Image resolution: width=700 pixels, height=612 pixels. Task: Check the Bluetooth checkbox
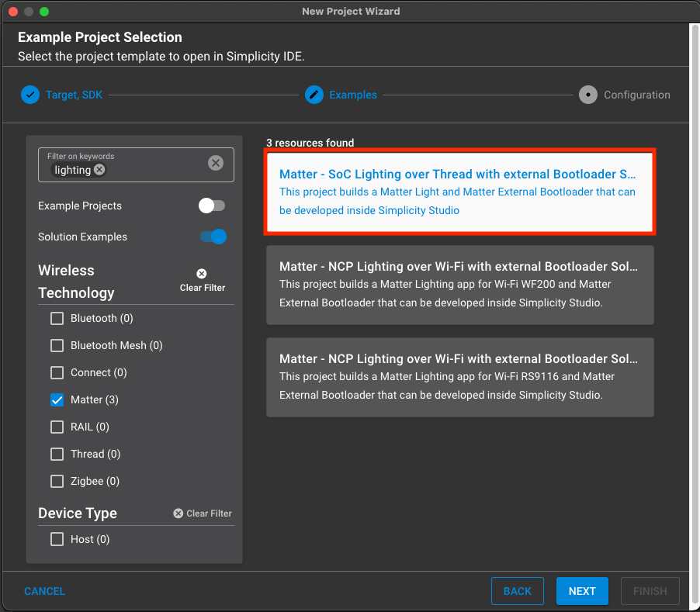click(x=57, y=319)
